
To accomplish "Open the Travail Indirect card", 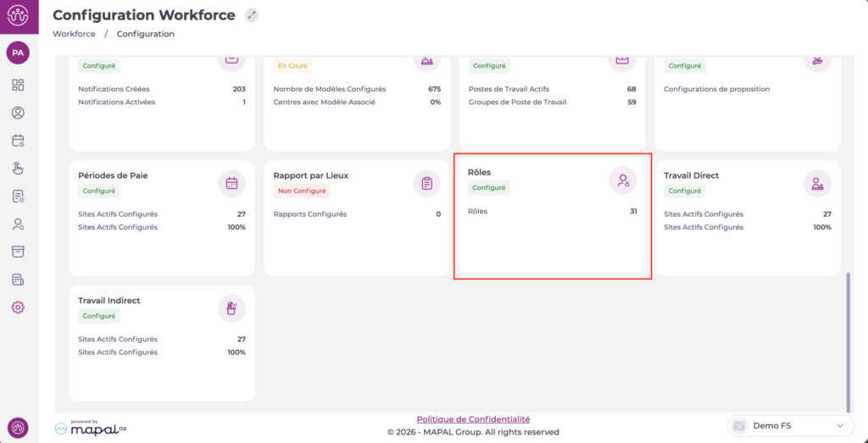I will (162, 342).
